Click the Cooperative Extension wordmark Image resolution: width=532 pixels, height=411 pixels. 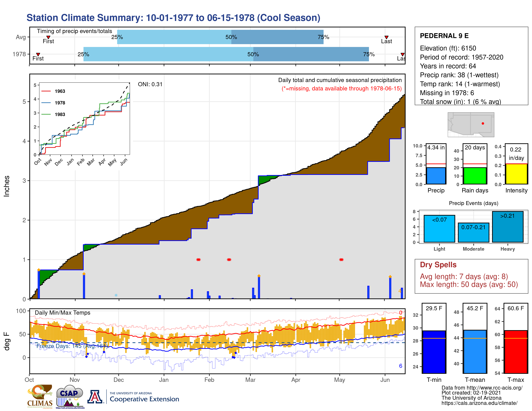(x=144, y=399)
